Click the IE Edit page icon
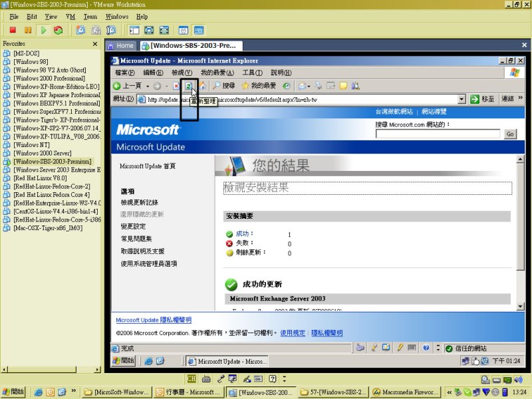The image size is (532, 399). pyautogui.click(x=331, y=86)
